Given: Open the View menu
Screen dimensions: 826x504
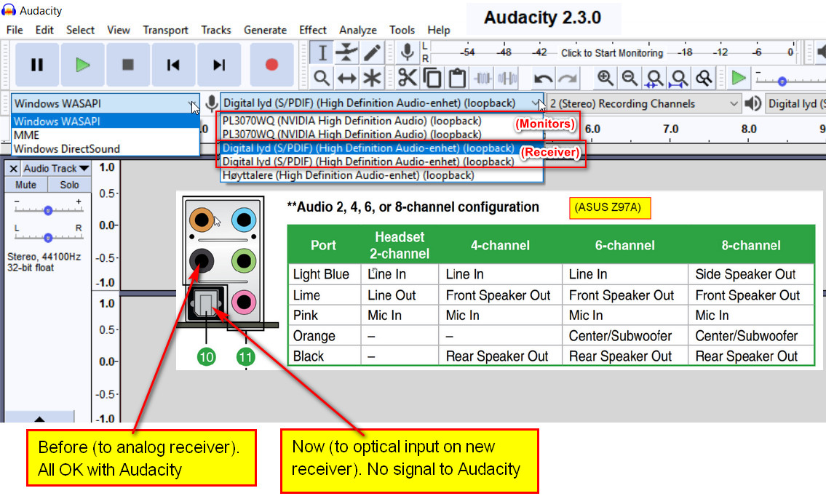Looking at the screenshot, I should pyautogui.click(x=119, y=30).
